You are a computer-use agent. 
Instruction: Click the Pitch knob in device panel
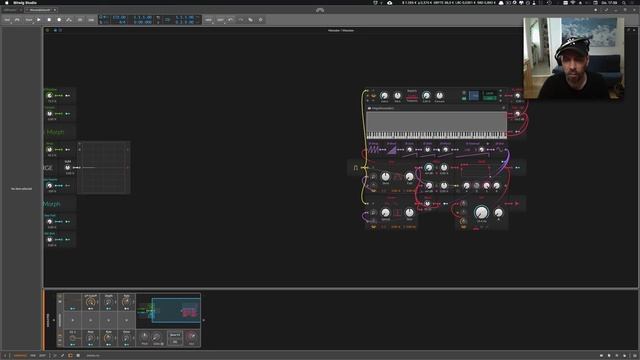pyautogui.click(x=144, y=337)
